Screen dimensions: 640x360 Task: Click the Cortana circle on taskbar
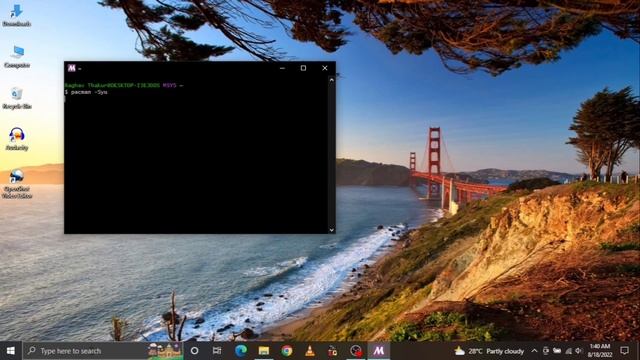[x=194, y=351]
